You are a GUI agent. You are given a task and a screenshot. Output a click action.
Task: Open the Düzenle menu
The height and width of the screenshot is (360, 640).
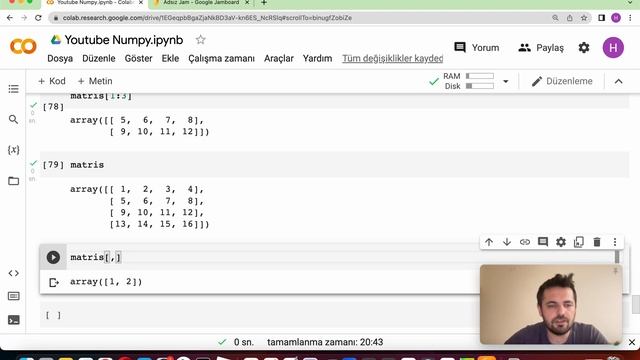click(99, 58)
